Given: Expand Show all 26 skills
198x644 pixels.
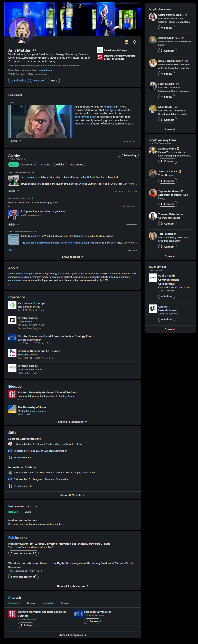Looking at the screenshot, I should point(72,495).
